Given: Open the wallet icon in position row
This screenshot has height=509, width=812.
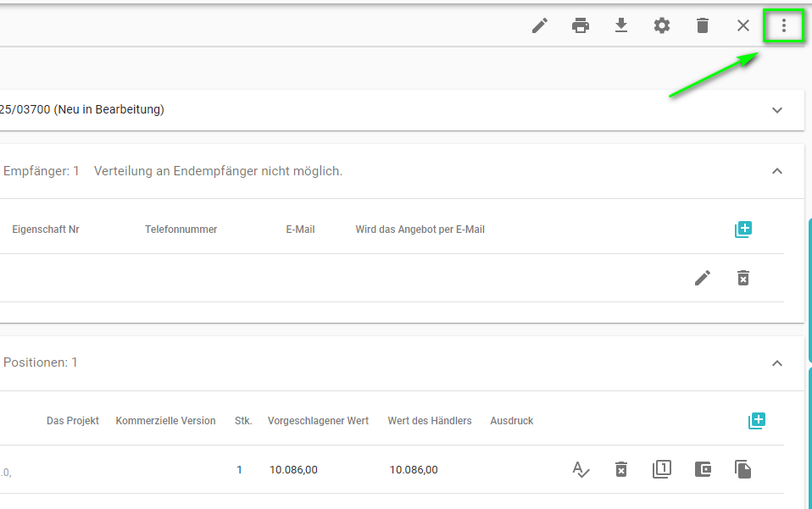Looking at the screenshot, I should [703, 469].
